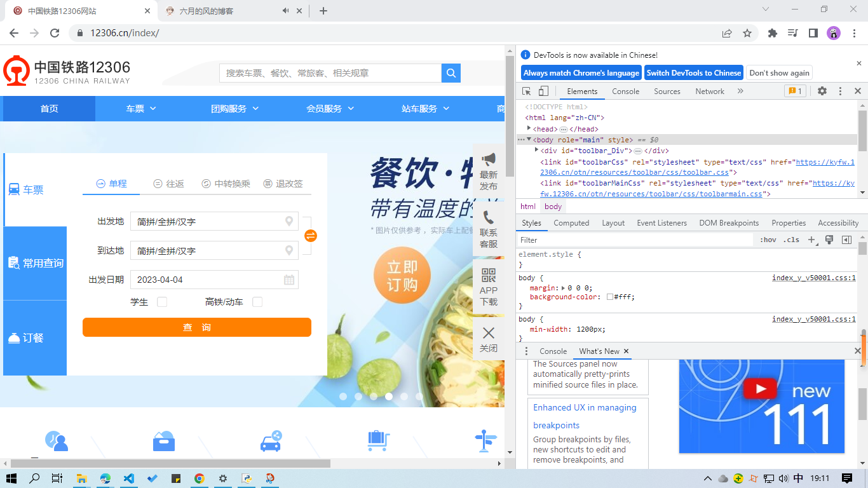
Task: Click the Don't show again button
Action: click(779, 73)
